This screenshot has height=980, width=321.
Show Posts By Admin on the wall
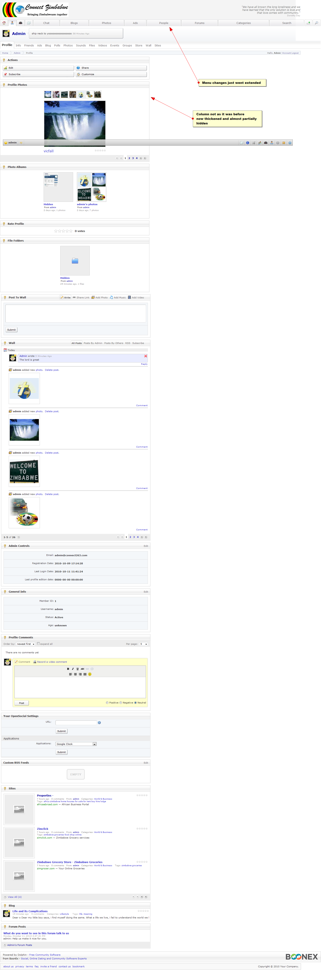(x=93, y=343)
